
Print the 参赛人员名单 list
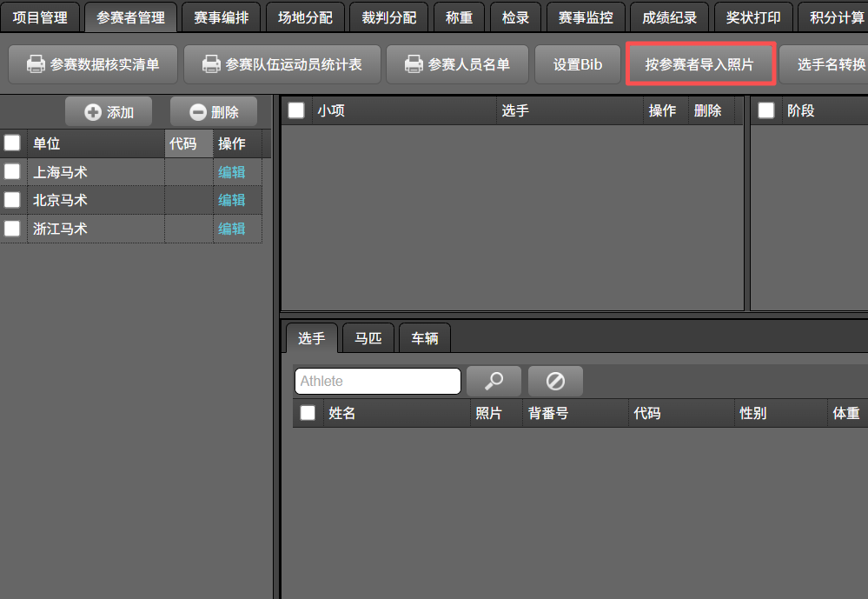[x=457, y=64]
